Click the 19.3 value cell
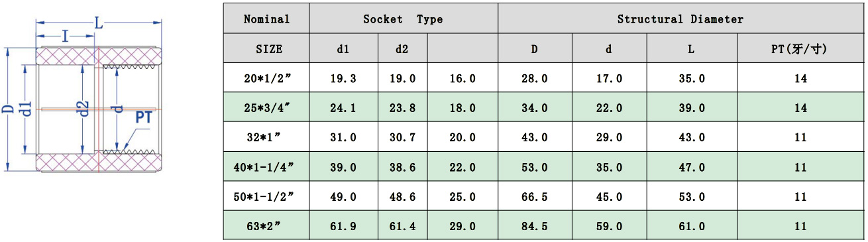This screenshot has width=868, height=242. point(343,78)
